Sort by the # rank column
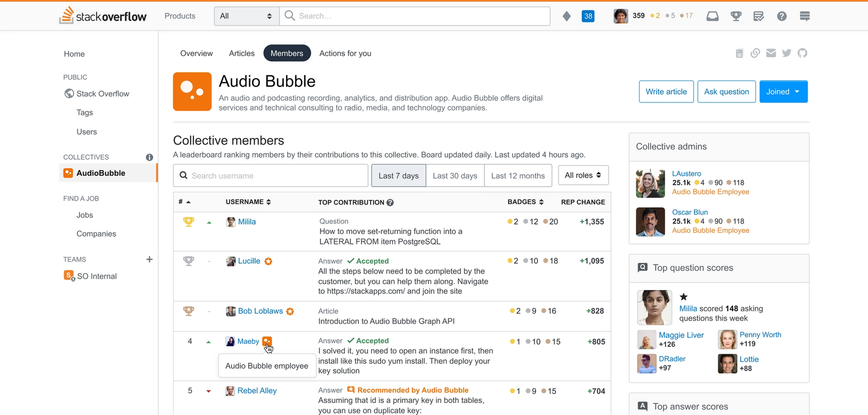This screenshot has height=415, width=868. pos(184,202)
